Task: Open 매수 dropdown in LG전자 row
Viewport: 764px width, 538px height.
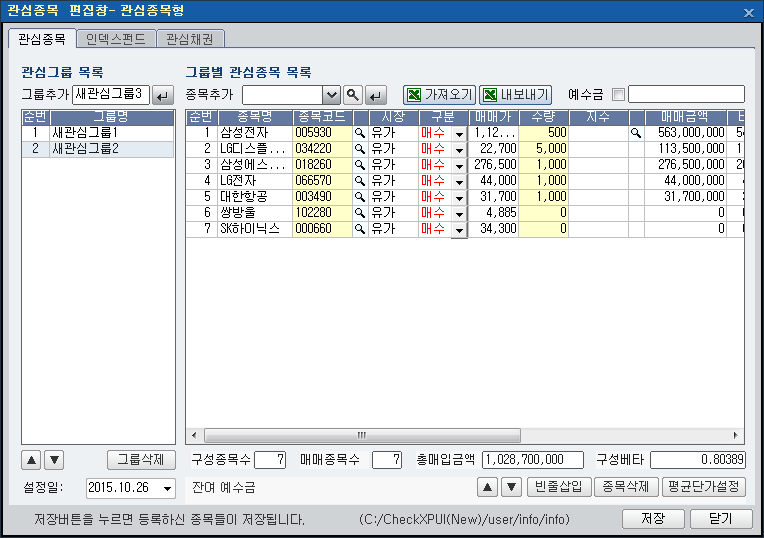Action: coord(459,182)
